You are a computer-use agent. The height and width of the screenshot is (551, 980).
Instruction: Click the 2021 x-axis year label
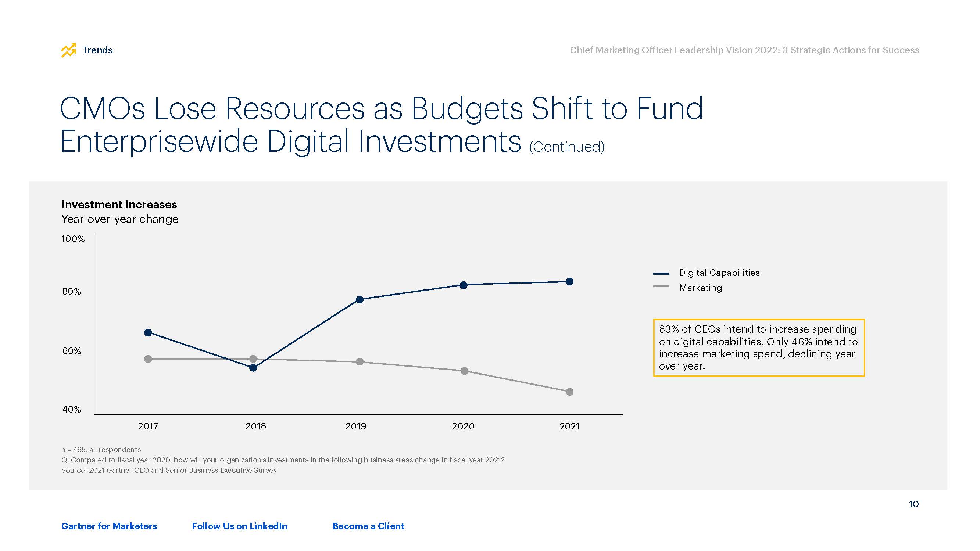pos(569,426)
